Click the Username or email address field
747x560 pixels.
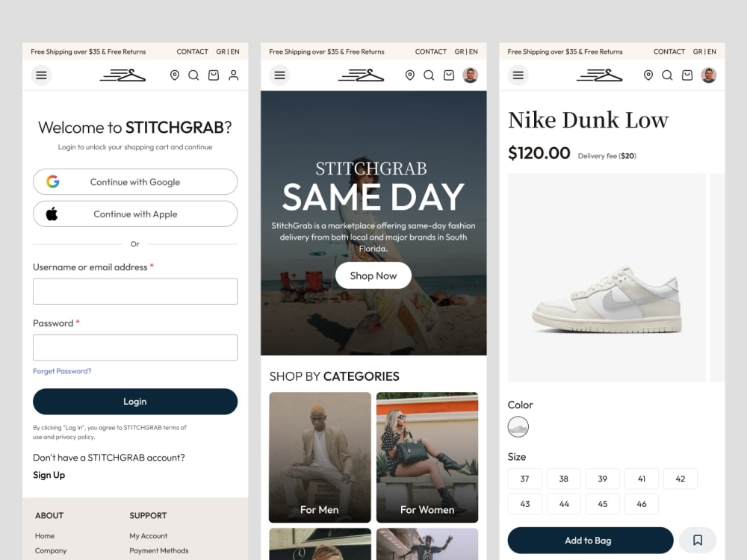(x=135, y=291)
